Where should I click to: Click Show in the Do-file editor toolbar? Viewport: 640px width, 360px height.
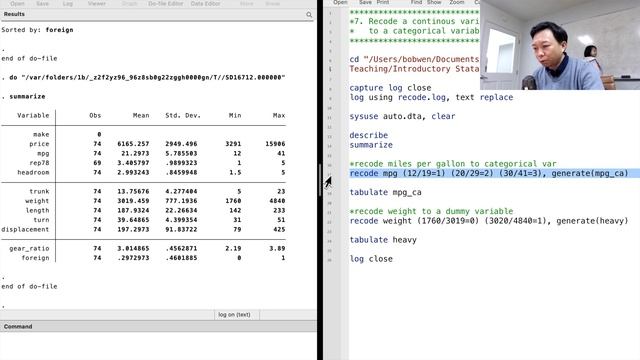(434, 2)
